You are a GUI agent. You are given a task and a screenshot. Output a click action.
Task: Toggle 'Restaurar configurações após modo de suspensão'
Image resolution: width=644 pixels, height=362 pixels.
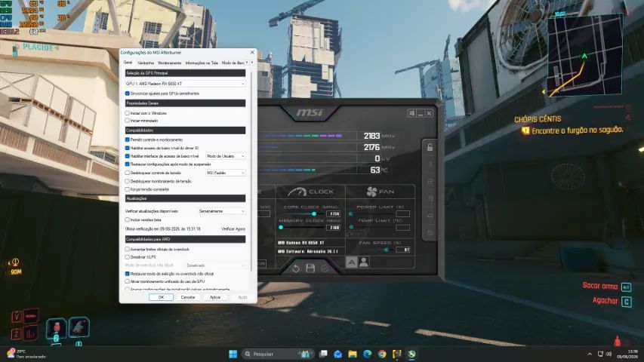[128, 164]
